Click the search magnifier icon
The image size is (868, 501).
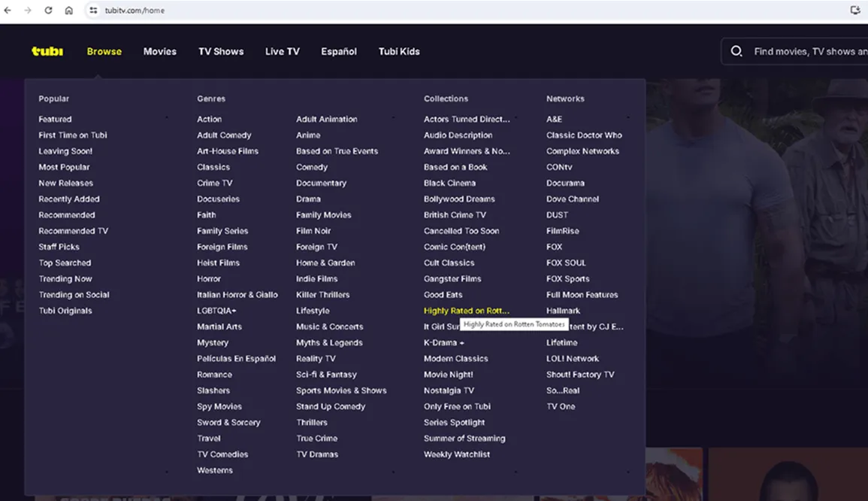(x=736, y=51)
